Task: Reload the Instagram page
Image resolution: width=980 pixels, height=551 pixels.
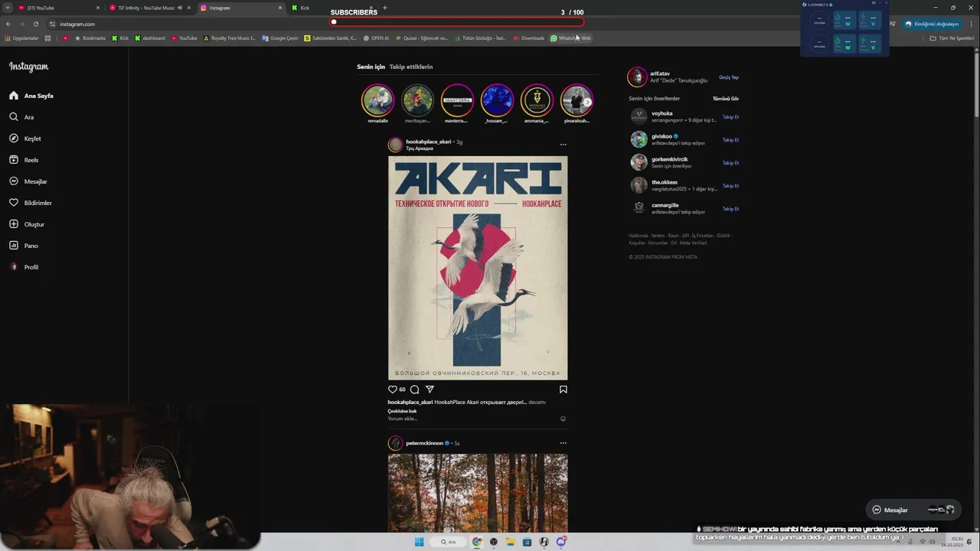Action: pyautogui.click(x=36, y=24)
